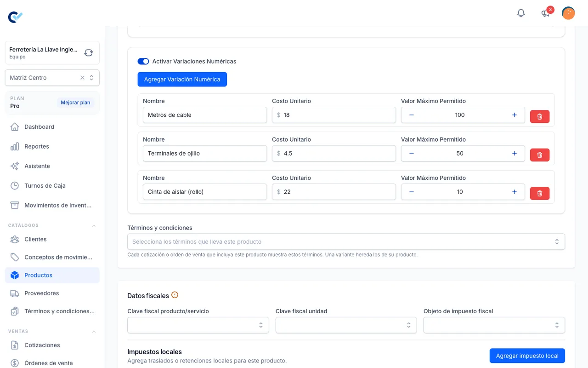Increase max value for Terminales de ojillo
The height and width of the screenshot is (368, 588).
click(x=514, y=153)
